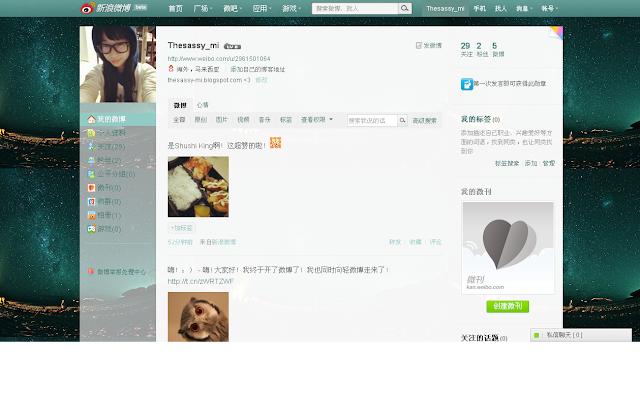This screenshot has width=640, height=393.
Task: Open the sushi bento photo thumbnail
Action: (198, 187)
